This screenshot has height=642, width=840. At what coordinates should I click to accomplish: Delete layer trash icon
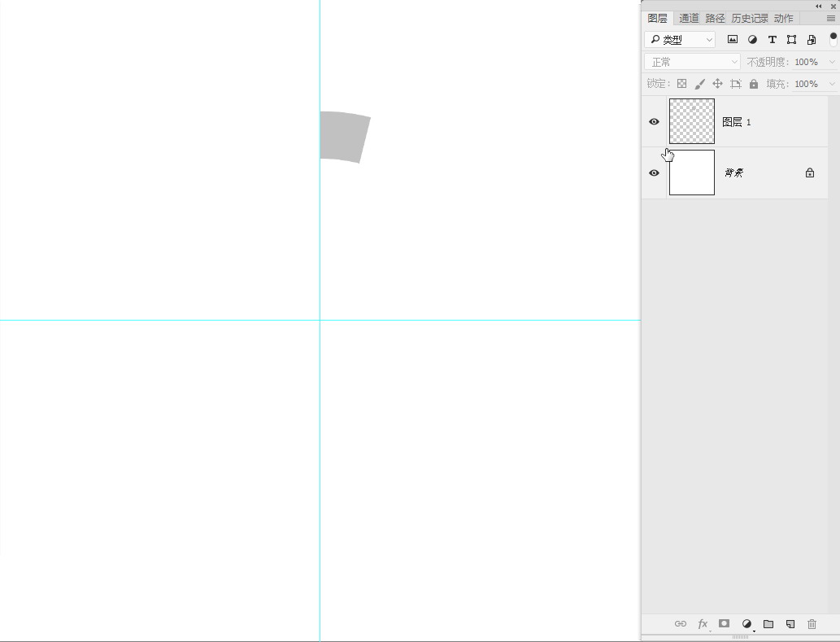pos(812,624)
